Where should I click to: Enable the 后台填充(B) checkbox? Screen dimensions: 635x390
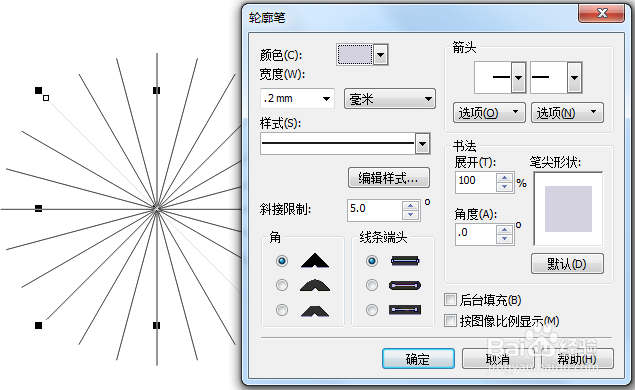450,300
